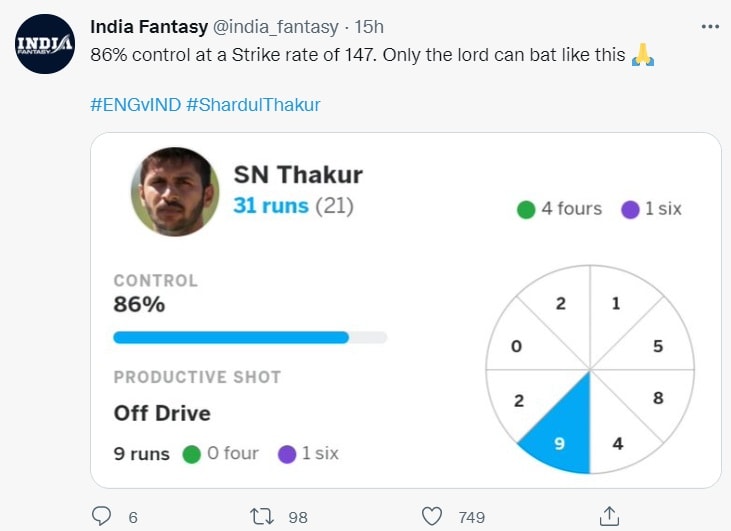Click the Off Drive productive shot label
Viewport: 731px width, 531px height.
click(162, 413)
